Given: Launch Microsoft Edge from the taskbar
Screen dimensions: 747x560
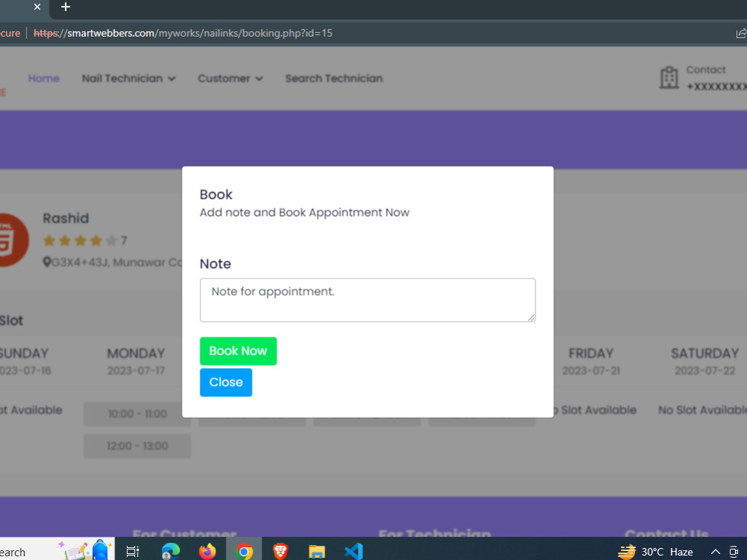Looking at the screenshot, I should [170, 552].
